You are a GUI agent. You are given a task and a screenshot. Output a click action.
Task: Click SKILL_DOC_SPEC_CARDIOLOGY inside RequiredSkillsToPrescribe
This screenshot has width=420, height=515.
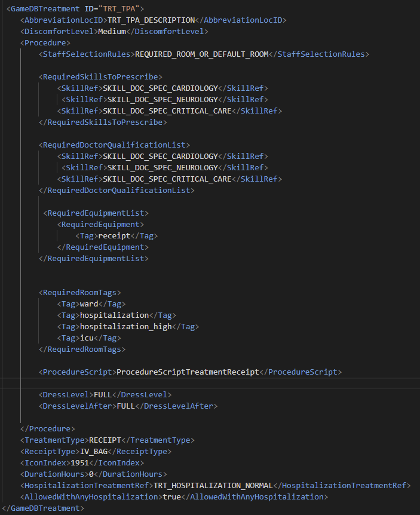tap(160, 88)
